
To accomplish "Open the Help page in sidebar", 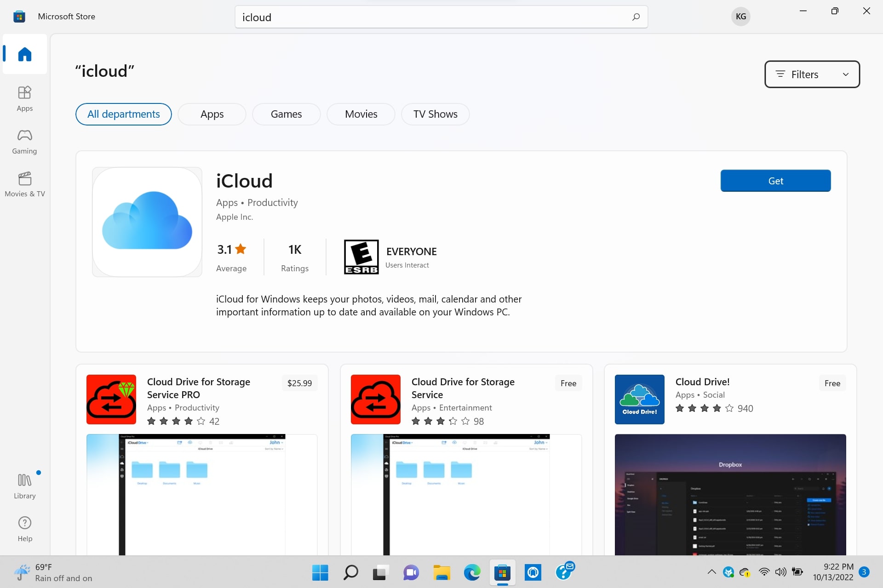I will (x=25, y=529).
